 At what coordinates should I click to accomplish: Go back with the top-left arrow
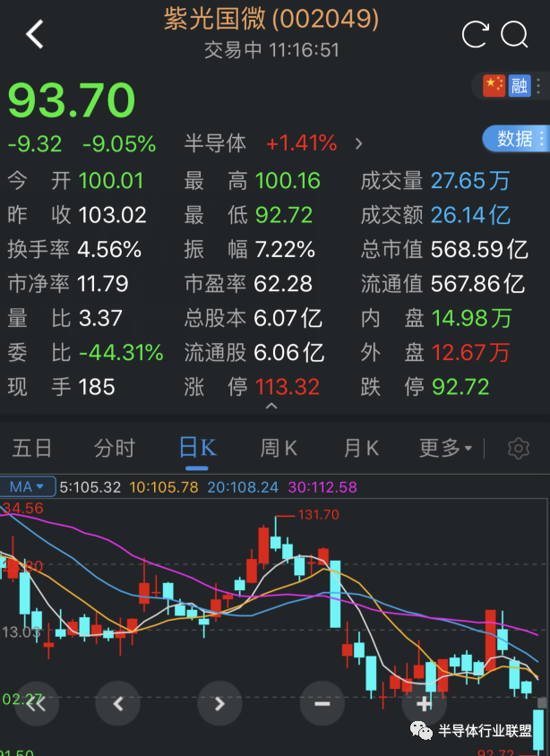pos(35,34)
